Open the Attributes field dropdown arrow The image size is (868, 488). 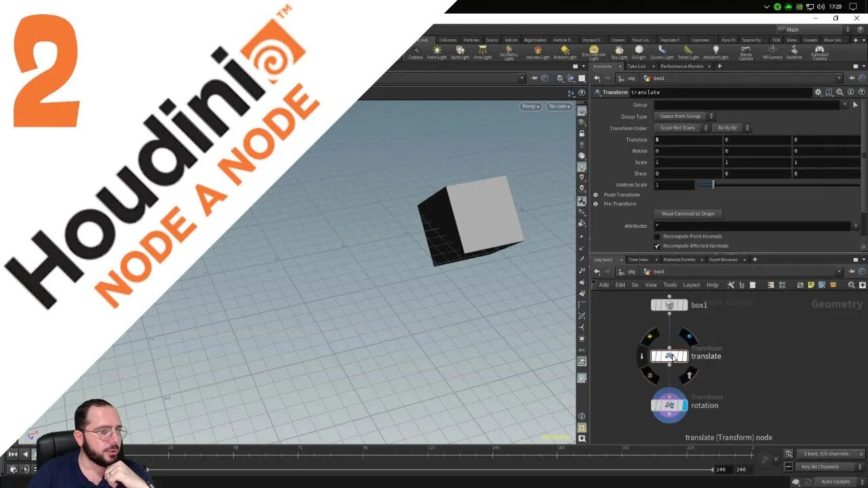(x=855, y=226)
